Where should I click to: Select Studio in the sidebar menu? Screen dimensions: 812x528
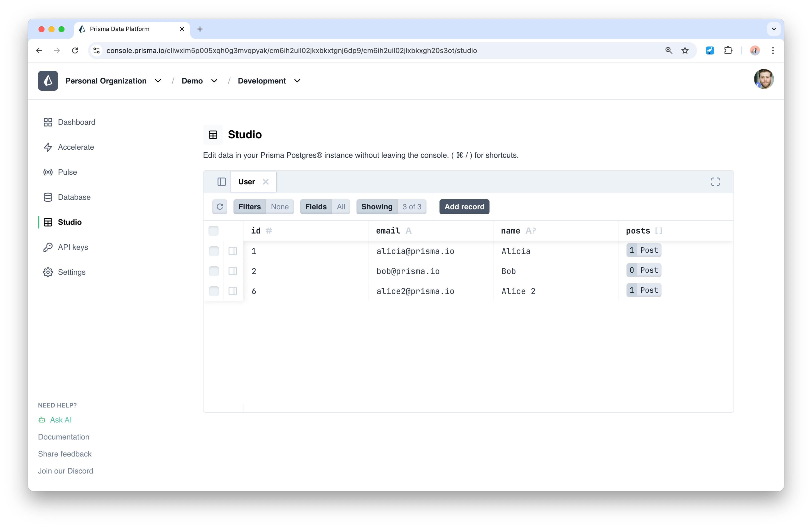pyautogui.click(x=69, y=222)
